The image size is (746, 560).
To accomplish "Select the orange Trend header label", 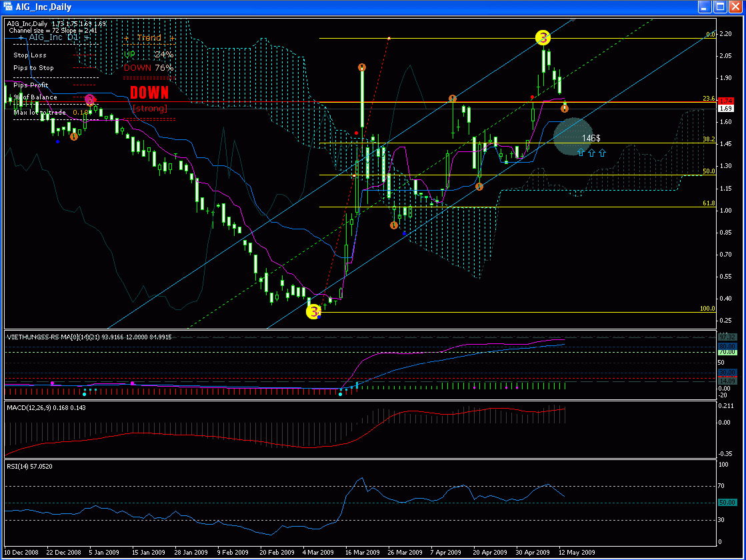I will [x=149, y=37].
